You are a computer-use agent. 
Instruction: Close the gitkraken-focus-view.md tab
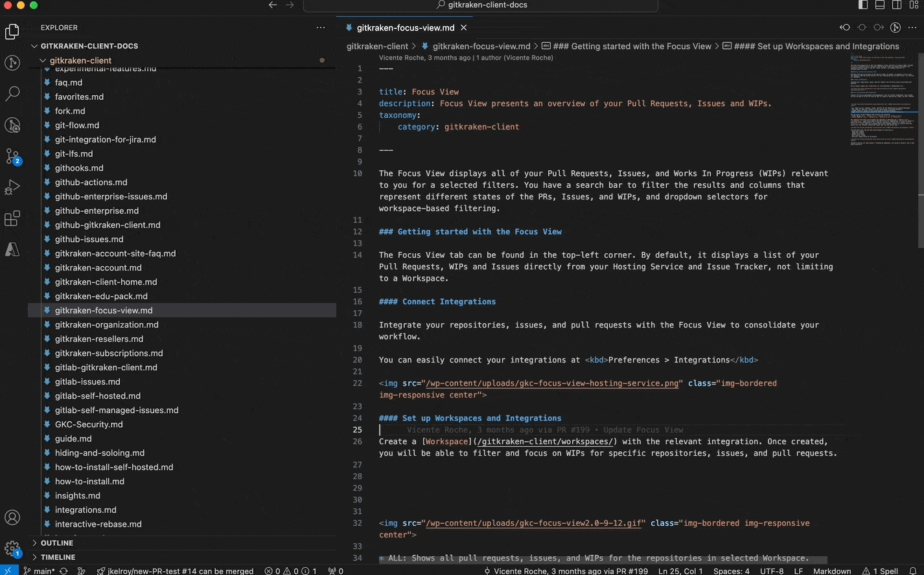click(463, 28)
